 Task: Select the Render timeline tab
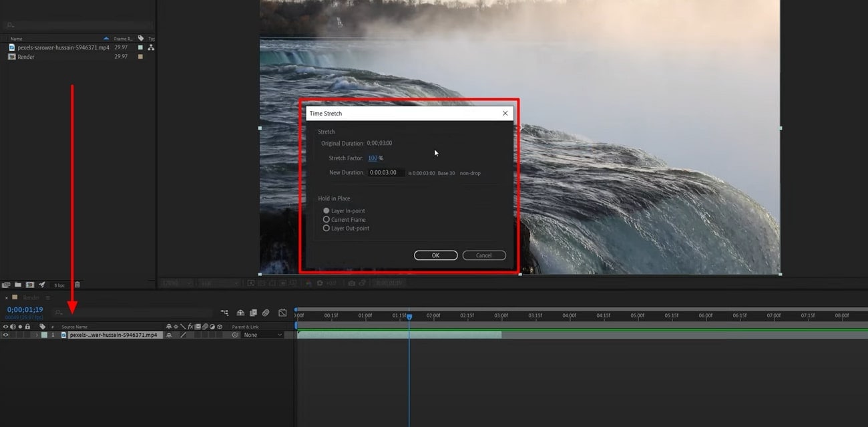[31, 297]
